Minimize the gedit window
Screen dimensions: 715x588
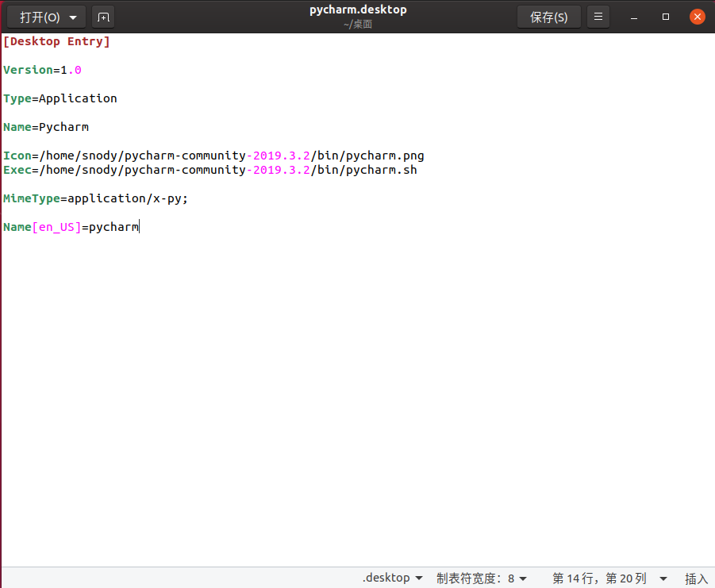tap(634, 17)
